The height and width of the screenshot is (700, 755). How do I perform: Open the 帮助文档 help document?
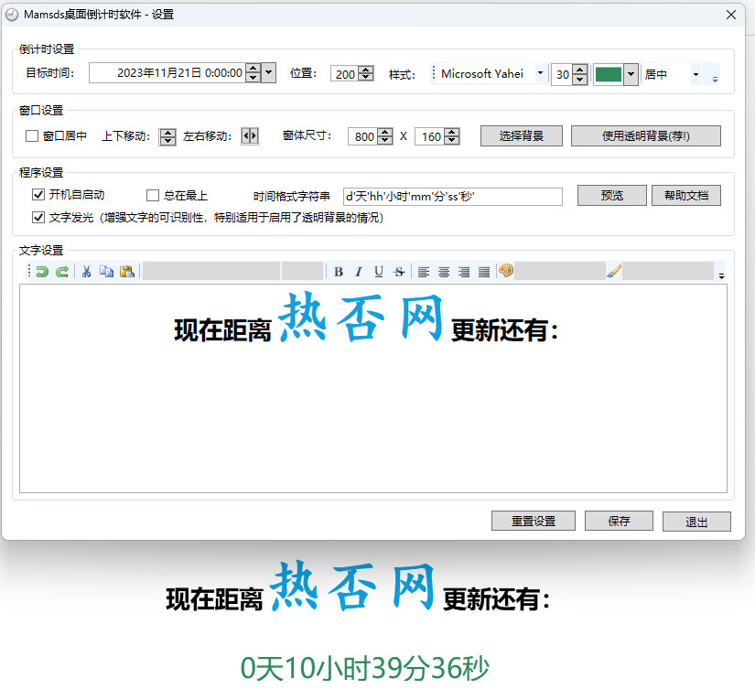686,196
